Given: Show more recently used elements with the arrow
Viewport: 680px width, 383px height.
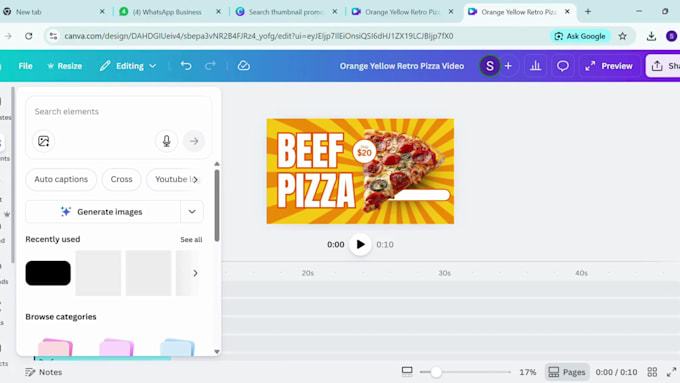Looking at the screenshot, I should point(196,273).
